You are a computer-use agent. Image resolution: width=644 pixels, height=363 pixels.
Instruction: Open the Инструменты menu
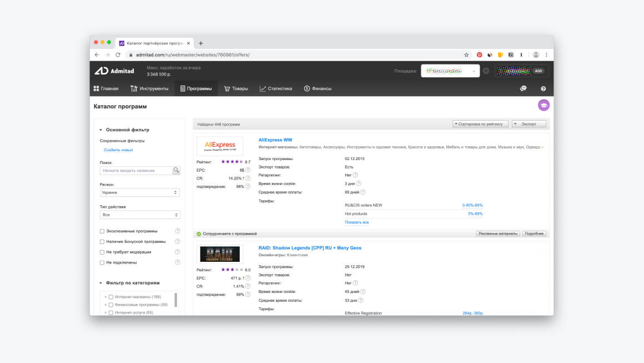point(149,88)
